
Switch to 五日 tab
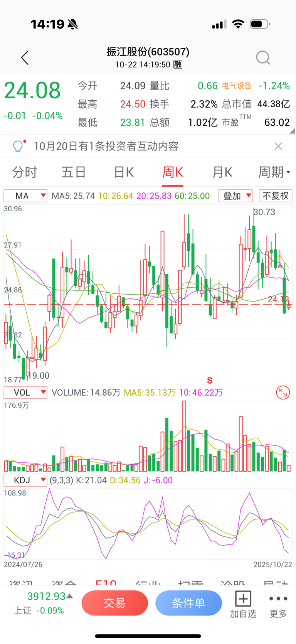tap(74, 172)
